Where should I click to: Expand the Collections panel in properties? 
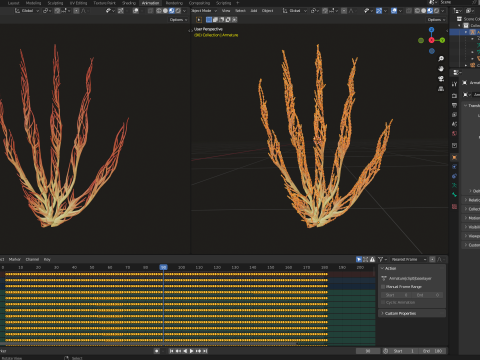471,209
